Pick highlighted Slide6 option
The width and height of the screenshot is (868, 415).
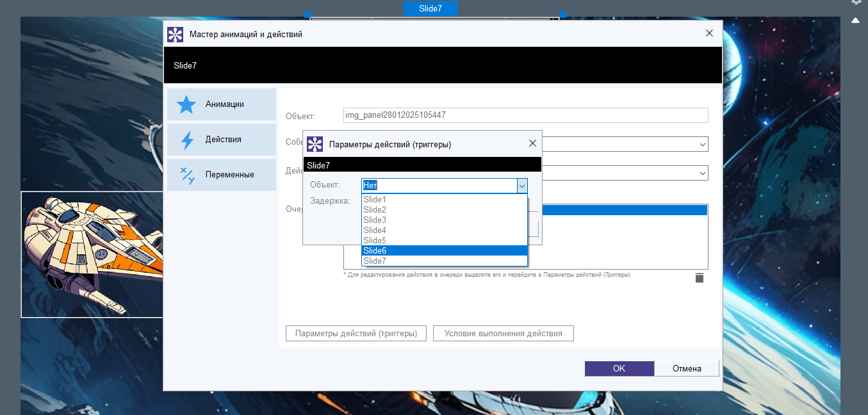444,250
